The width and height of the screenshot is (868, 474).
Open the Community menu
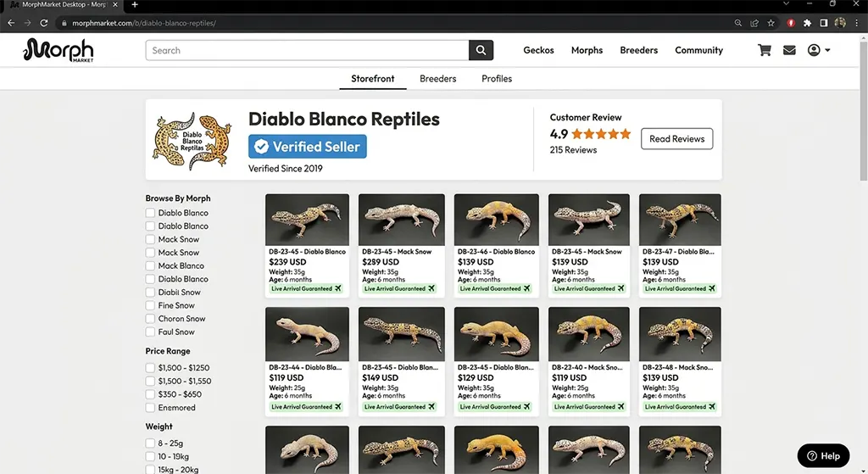(x=698, y=50)
